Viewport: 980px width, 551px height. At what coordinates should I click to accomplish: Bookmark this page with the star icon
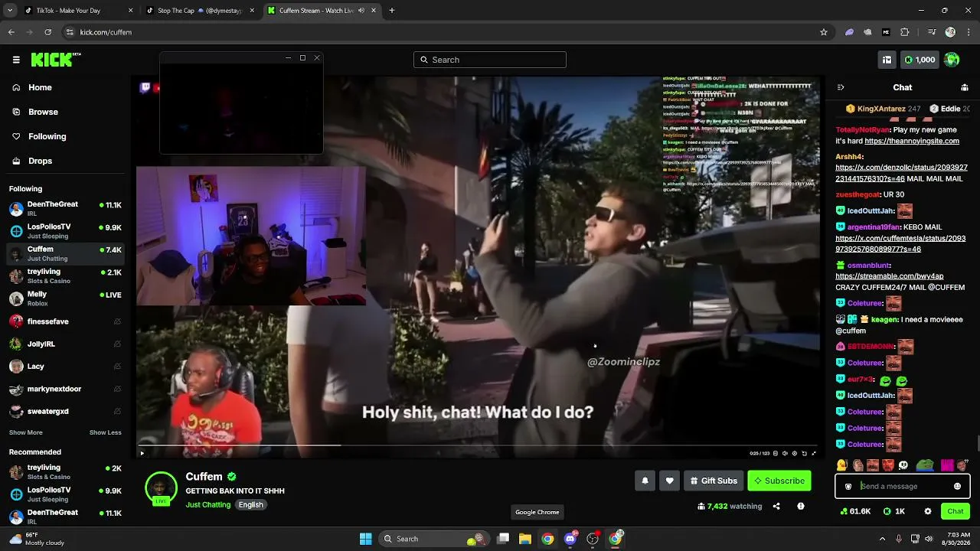[x=824, y=32]
